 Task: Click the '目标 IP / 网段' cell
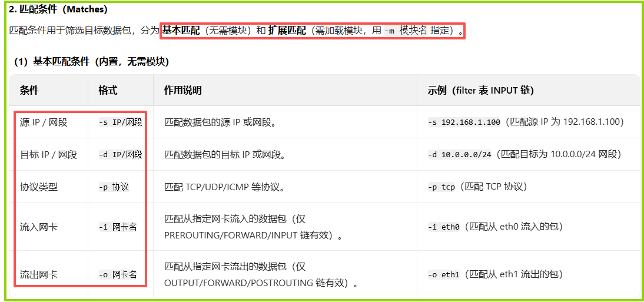[48, 154]
